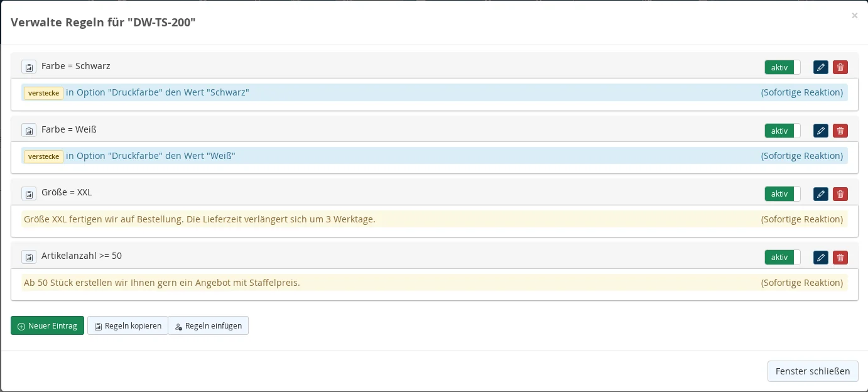The image size is (868, 392).
Task: Click the 'verstecke' badge for value 'Schwarz'
Action: pyautogui.click(x=43, y=93)
